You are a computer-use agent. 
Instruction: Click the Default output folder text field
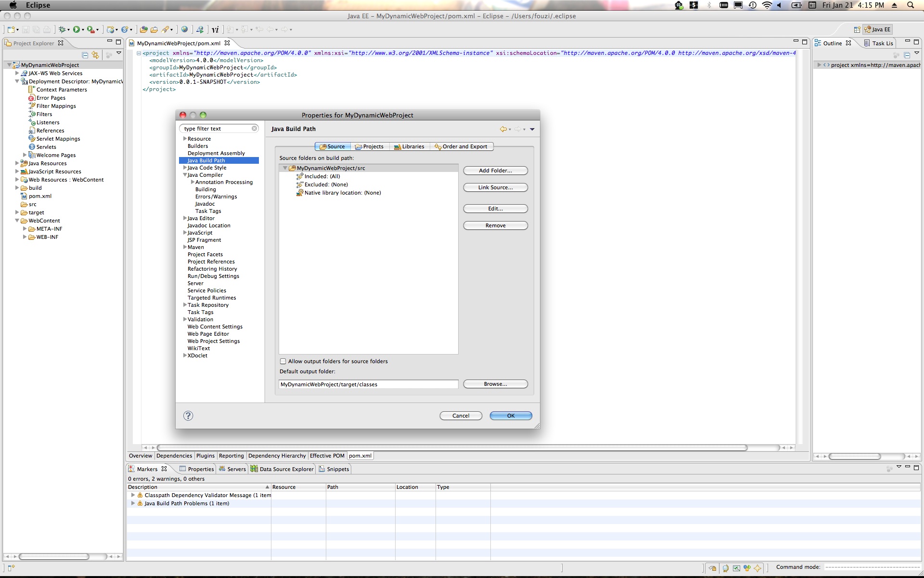369,384
